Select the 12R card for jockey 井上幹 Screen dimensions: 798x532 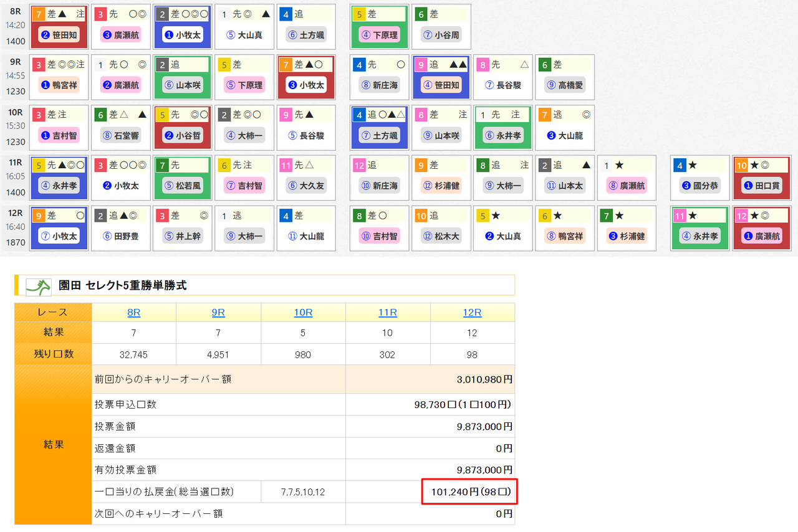183,228
